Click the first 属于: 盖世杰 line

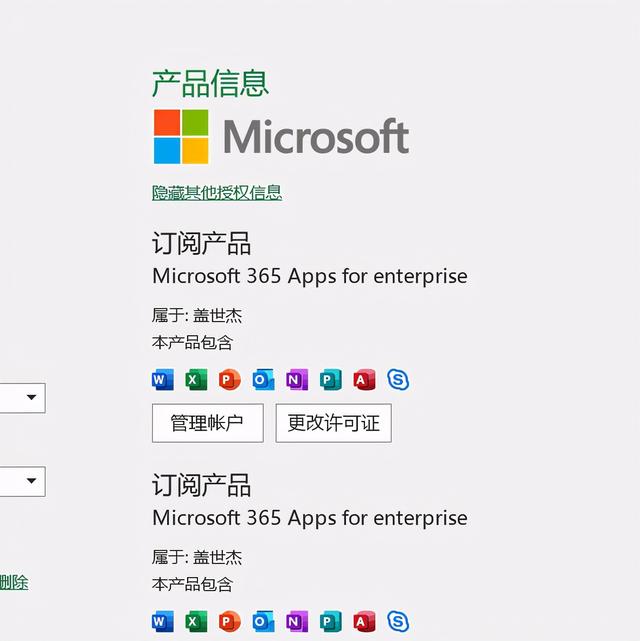197,315
